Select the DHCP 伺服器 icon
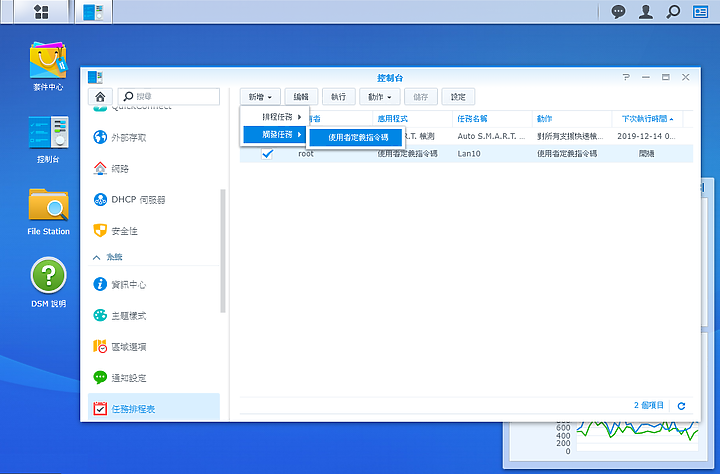The image size is (720, 474). (x=100, y=199)
